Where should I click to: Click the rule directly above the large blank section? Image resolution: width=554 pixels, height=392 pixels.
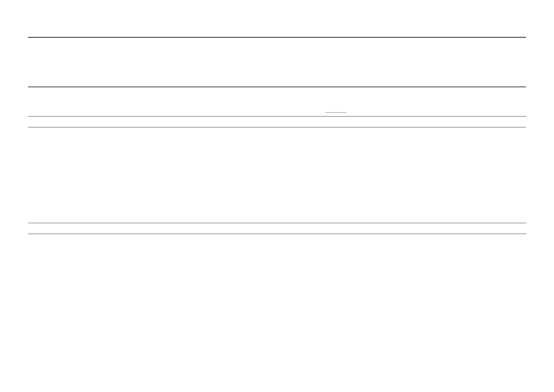pos(277,127)
